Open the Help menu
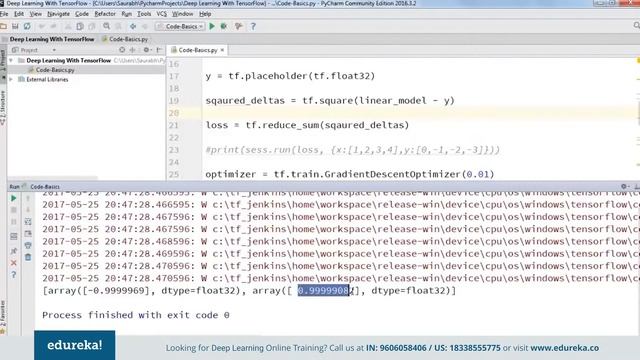The image size is (640, 360). (x=205, y=14)
